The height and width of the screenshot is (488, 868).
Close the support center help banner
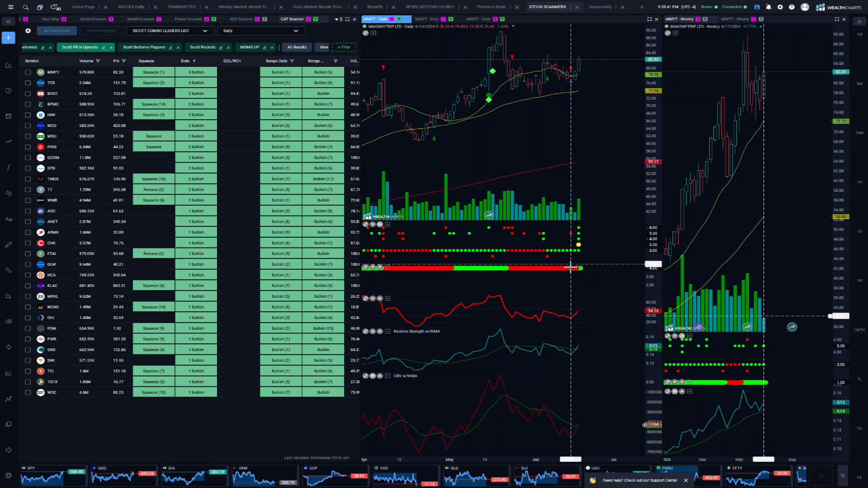(686, 480)
